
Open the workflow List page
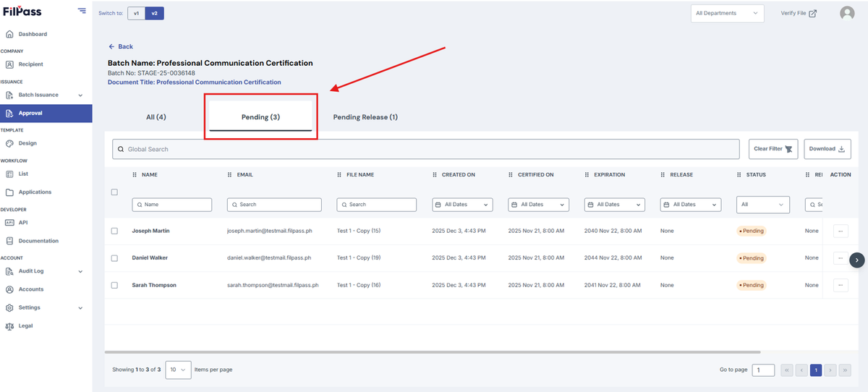23,174
